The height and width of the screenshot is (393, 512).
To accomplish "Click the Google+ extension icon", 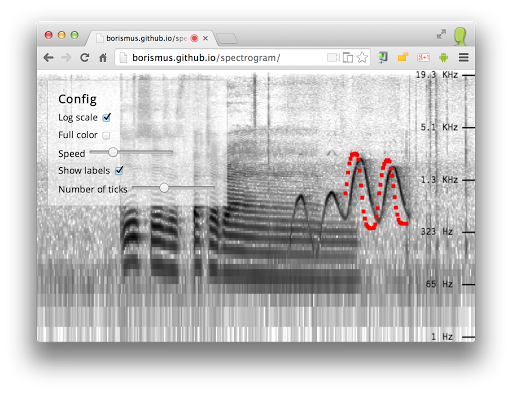I will (x=423, y=57).
